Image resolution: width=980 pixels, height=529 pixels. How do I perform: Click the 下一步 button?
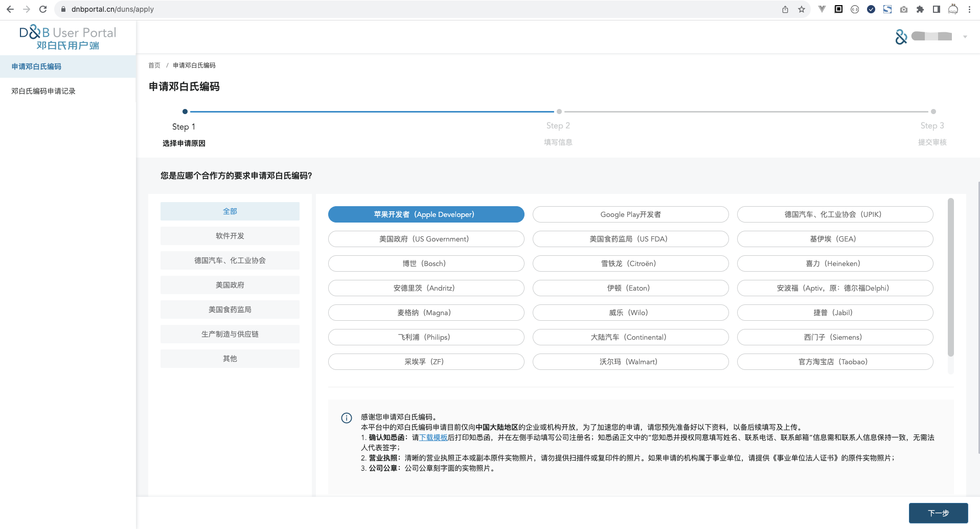click(939, 513)
